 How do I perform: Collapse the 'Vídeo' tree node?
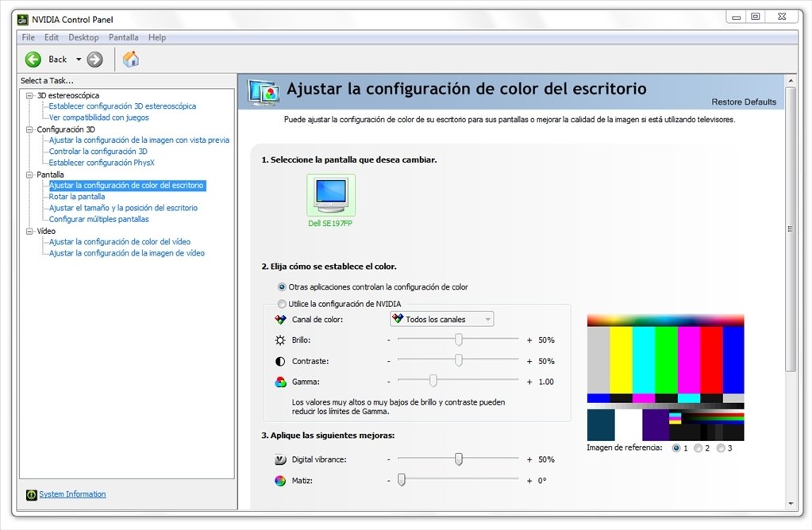click(x=29, y=232)
